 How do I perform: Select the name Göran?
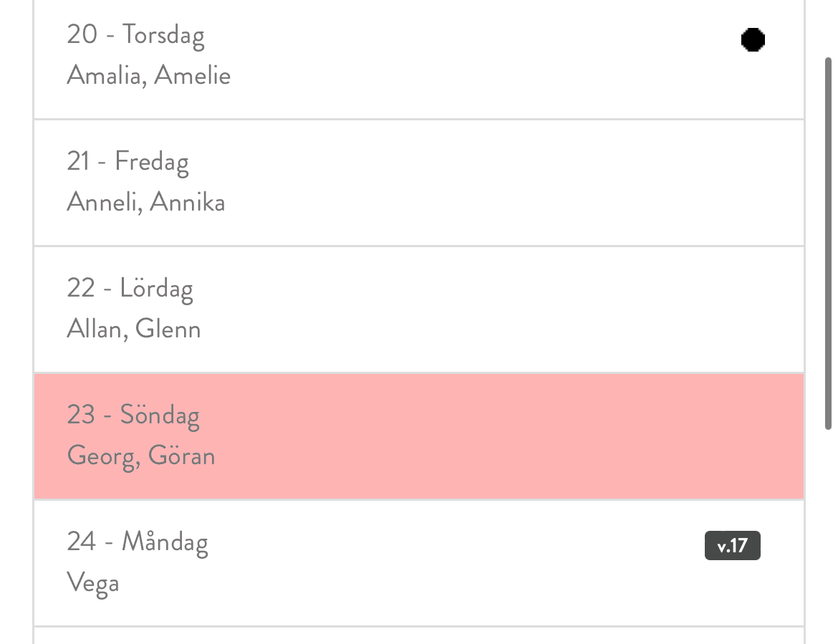pyautogui.click(x=182, y=456)
